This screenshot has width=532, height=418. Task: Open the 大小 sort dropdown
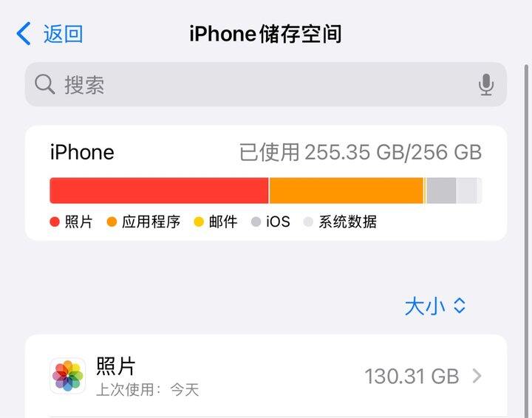tap(435, 306)
